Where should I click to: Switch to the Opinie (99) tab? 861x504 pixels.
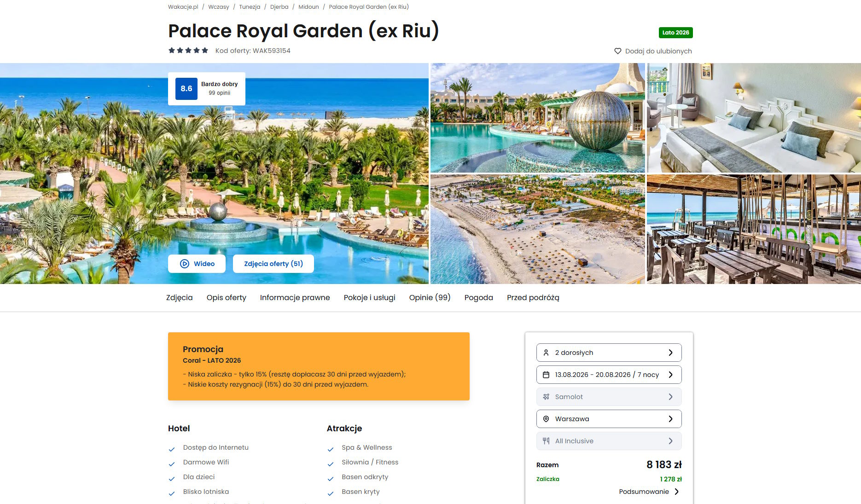430,298
